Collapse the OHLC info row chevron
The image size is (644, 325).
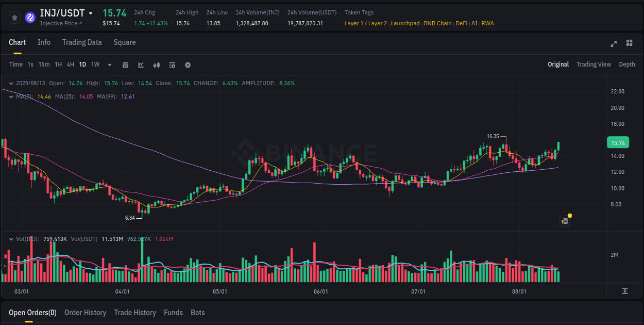[x=11, y=83]
